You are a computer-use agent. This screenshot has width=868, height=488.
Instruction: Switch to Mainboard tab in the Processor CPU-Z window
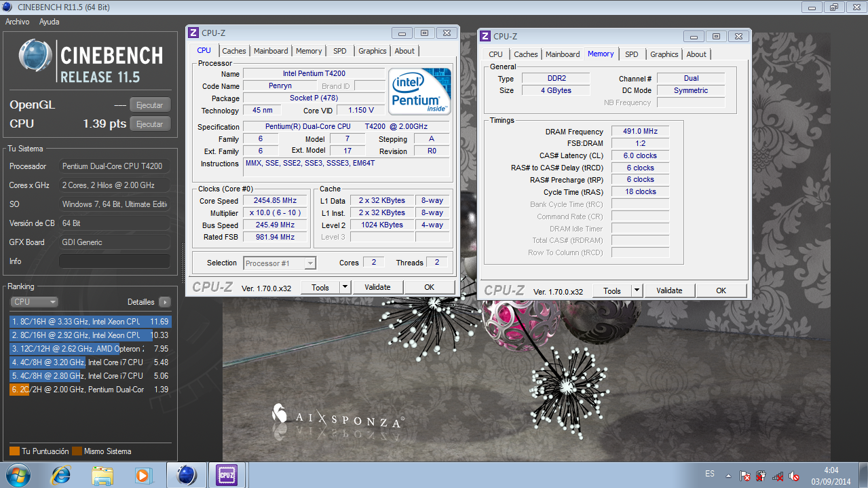271,51
